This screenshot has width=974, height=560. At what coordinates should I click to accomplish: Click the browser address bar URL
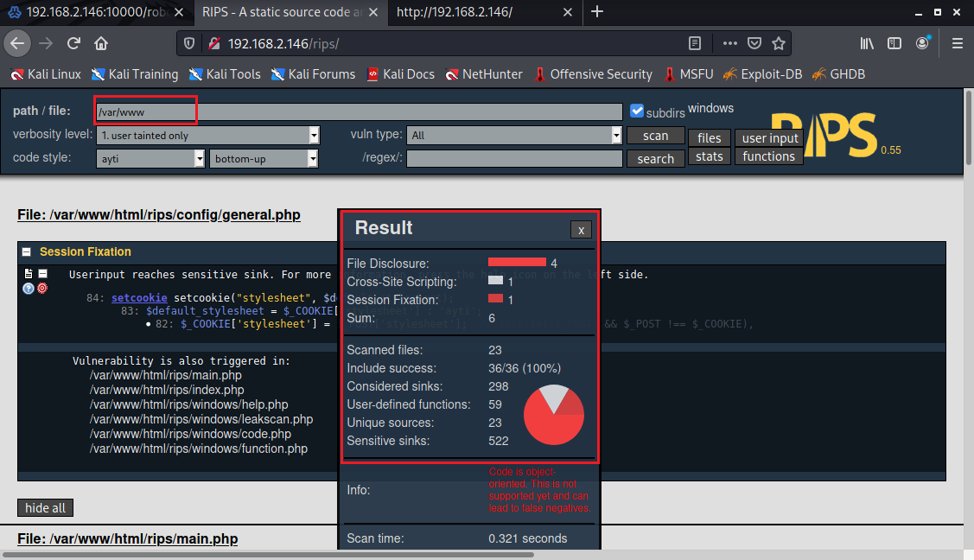pos(283,44)
